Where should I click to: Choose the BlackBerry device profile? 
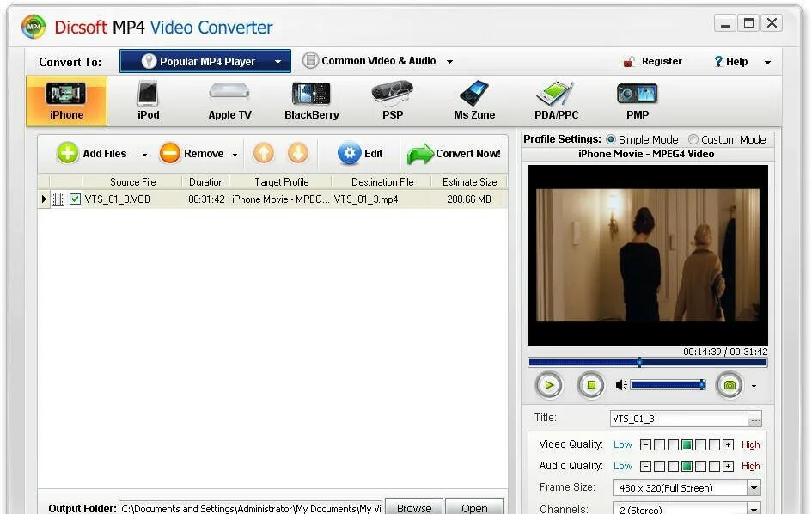311,101
